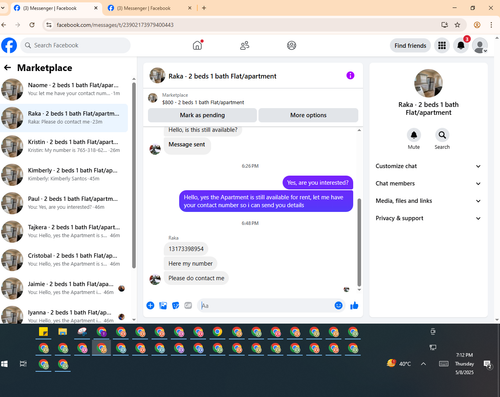Click the Search Facebook field
The width and height of the screenshot is (500, 397).
tap(75, 45)
